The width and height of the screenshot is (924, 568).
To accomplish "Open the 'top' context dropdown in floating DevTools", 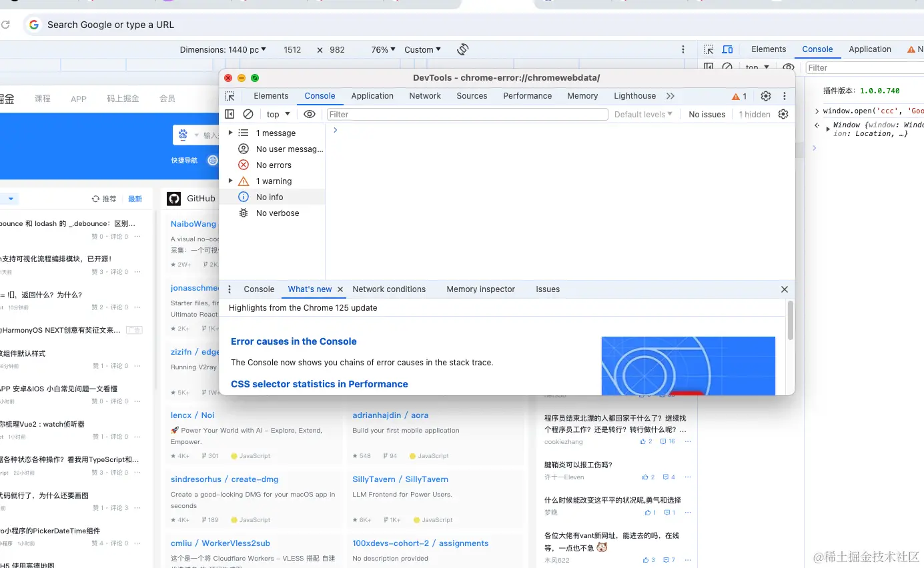I will click(278, 114).
